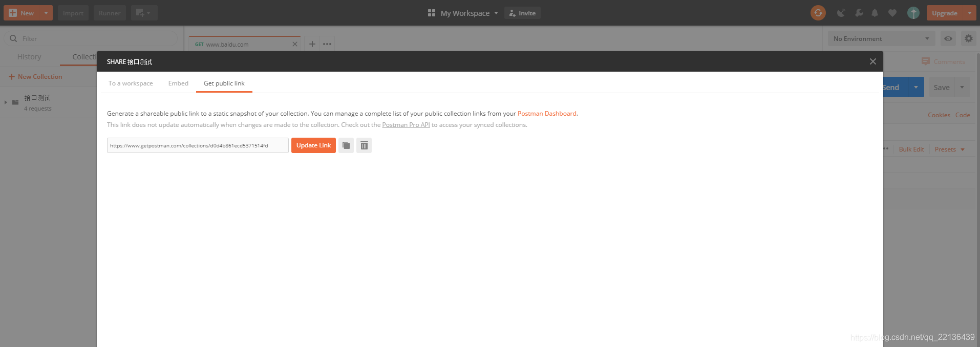Click the Upgrade button

click(945, 13)
